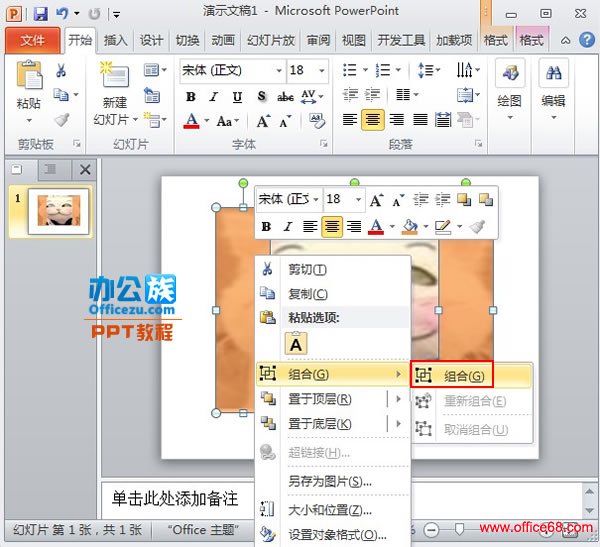The height and width of the screenshot is (547, 600).
Task: Expand the Bring to Front submenu arrow
Action: pyautogui.click(x=398, y=399)
